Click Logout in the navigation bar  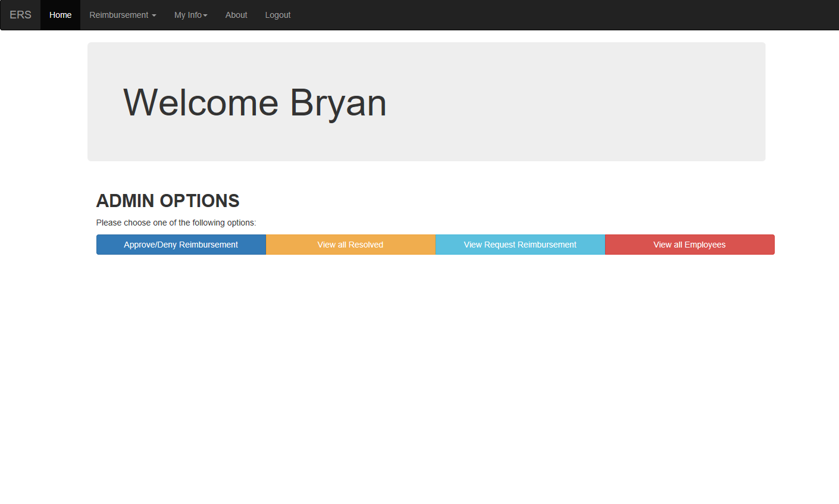click(277, 15)
